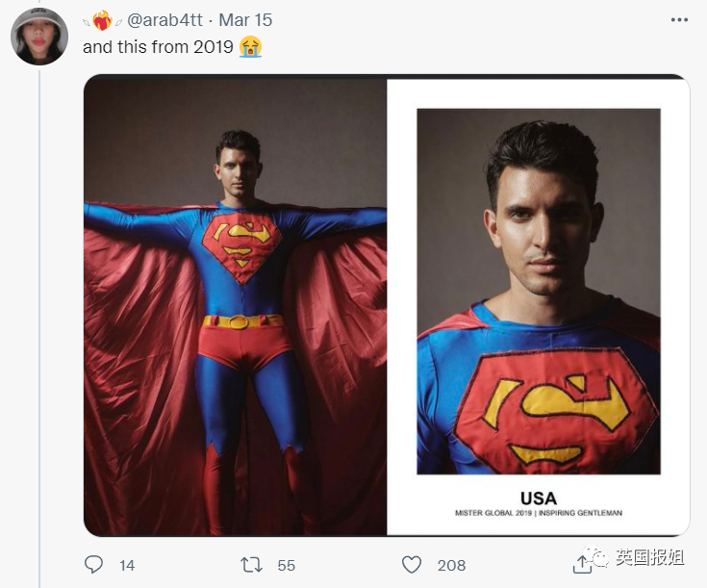The image size is (707, 588).
Task: Open the tweet author's profile picture
Action: [39, 37]
